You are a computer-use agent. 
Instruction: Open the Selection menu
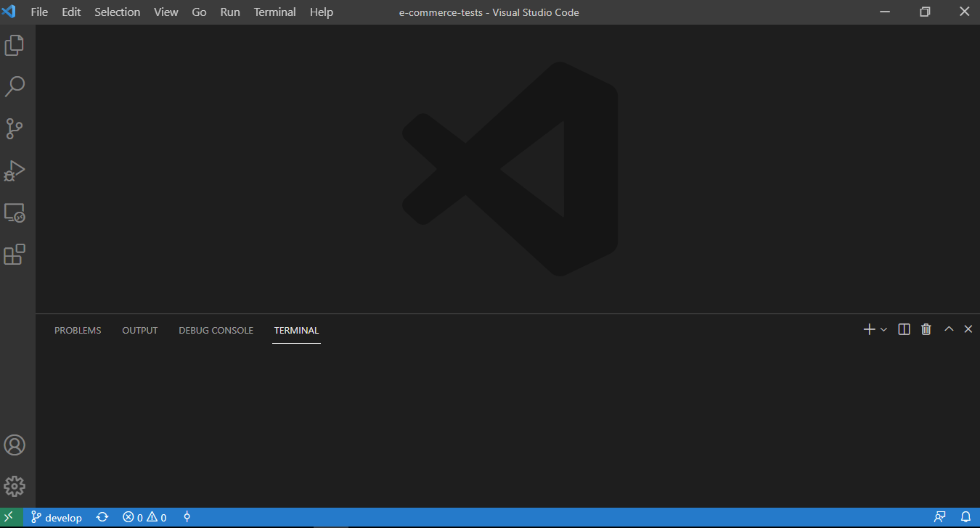tap(118, 12)
